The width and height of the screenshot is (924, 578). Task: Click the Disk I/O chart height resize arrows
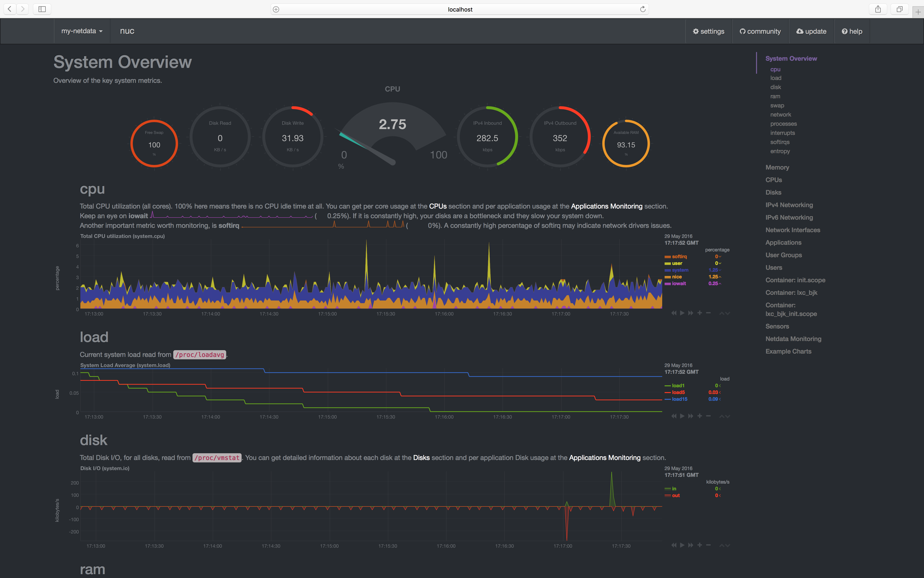pos(724,545)
